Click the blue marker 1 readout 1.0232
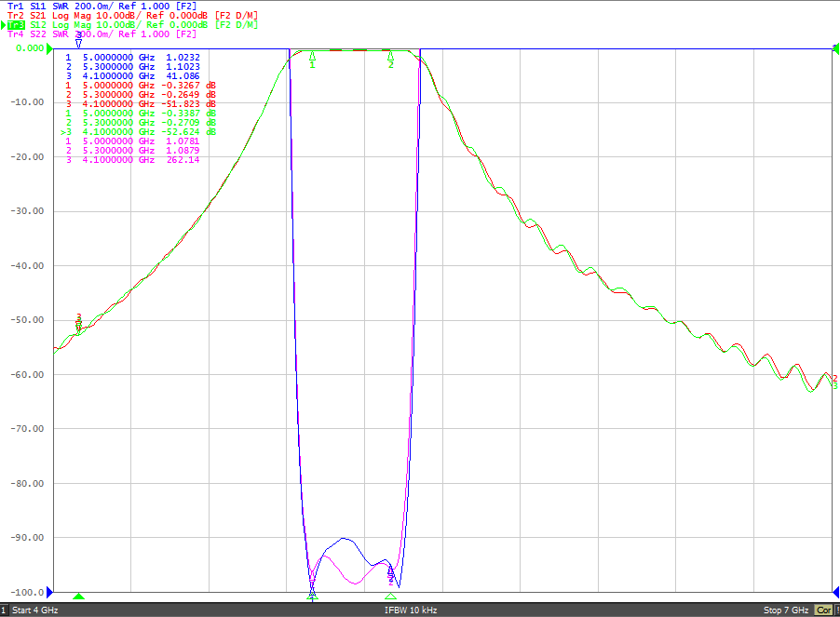Viewport: 840px width, 617px height. 183,58
